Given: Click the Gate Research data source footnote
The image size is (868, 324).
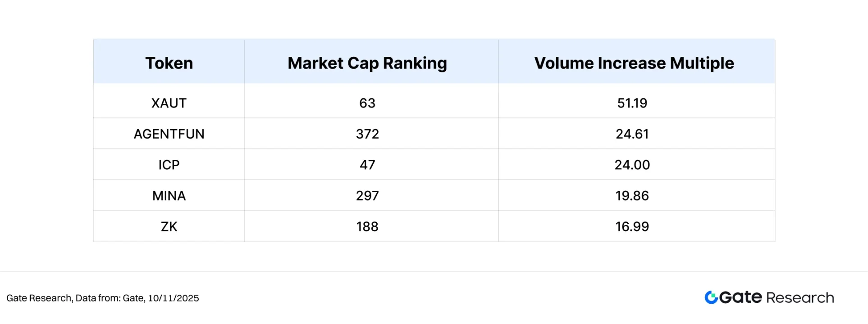Looking at the screenshot, I should click(103, 298).
